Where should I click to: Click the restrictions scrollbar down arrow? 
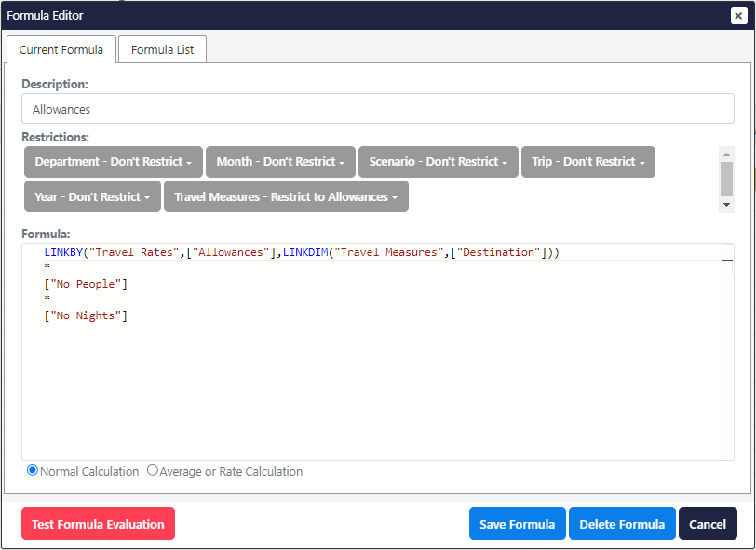(x=727, y=207)
